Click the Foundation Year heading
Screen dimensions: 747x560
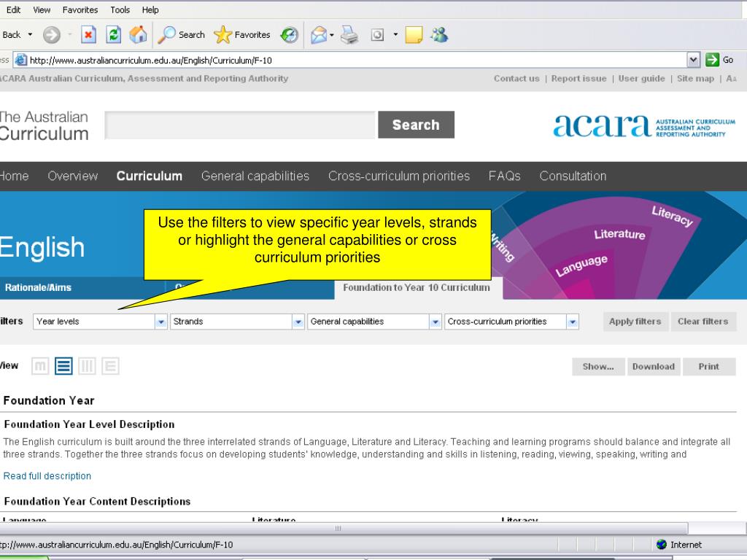coord(49,400)
